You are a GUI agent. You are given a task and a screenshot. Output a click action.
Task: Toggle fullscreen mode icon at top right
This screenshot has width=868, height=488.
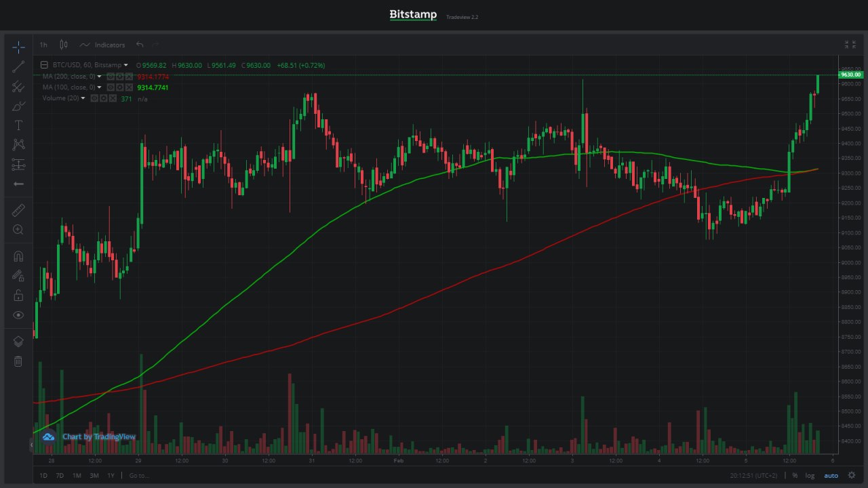click(x=850, y=45)
